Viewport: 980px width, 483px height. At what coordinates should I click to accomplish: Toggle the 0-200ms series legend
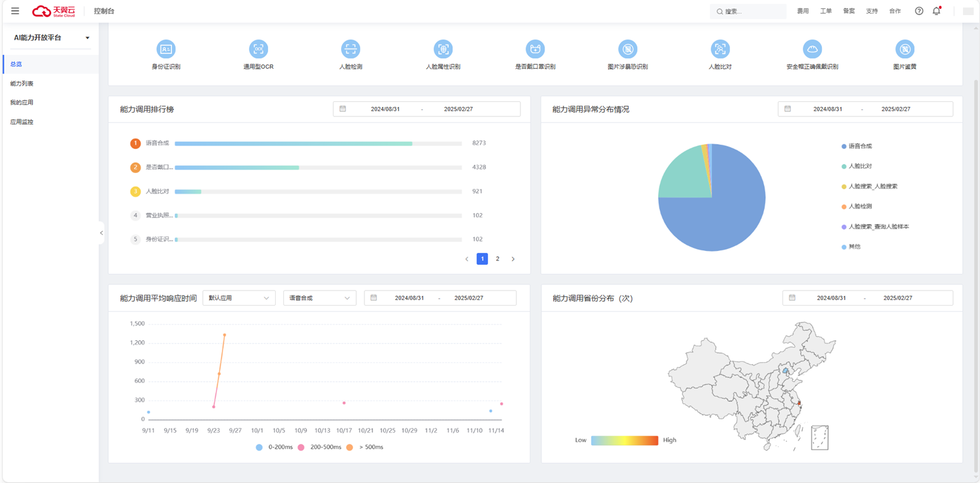(274, 447)
